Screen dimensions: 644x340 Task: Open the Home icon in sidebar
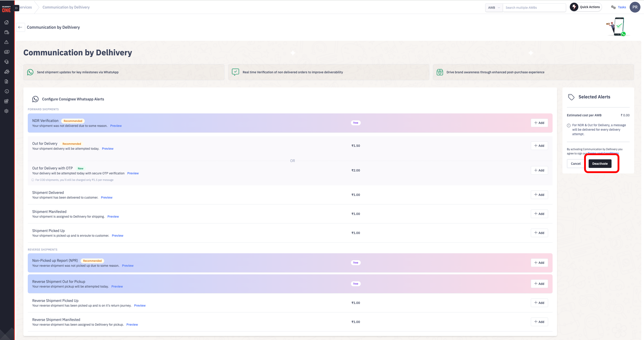(7, 22)
